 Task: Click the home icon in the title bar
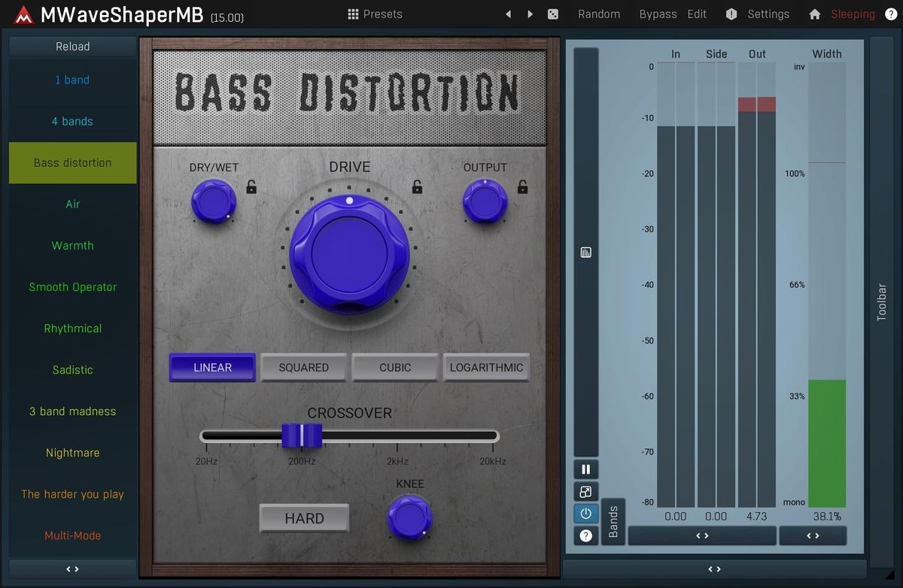[x=814, y=14]
